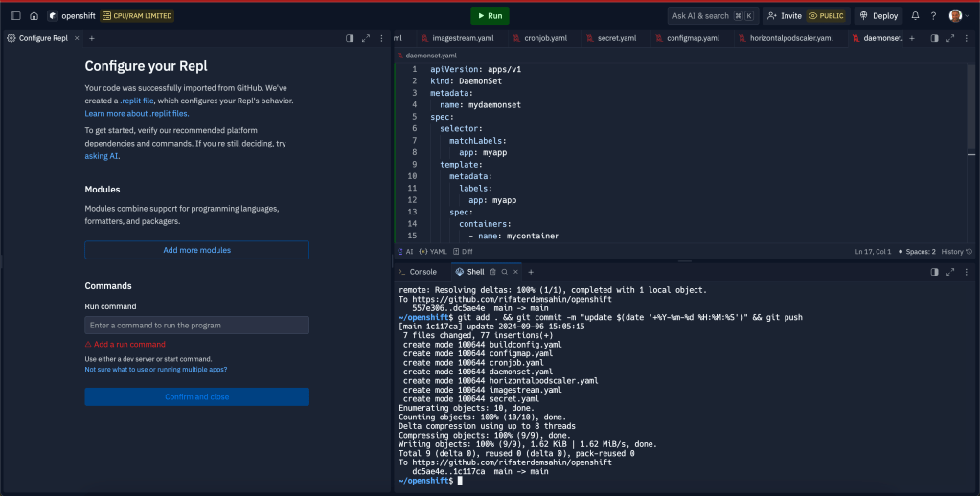Switch to the Console tab
Image resolution: width=980 pixels, height=496 pixels.
(x=418, y=272)
